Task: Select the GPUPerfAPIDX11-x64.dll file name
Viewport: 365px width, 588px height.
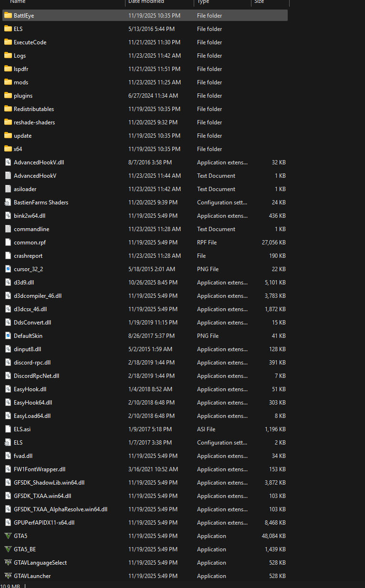Action: pos(44,523)
